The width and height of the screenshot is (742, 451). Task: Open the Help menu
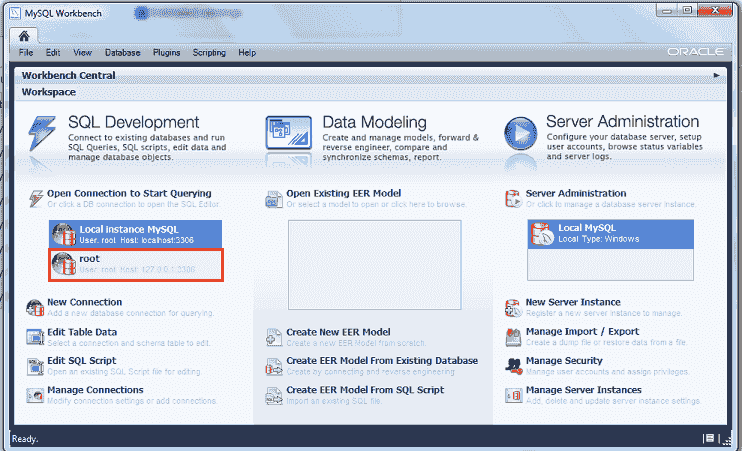click(x=247, y=53)
